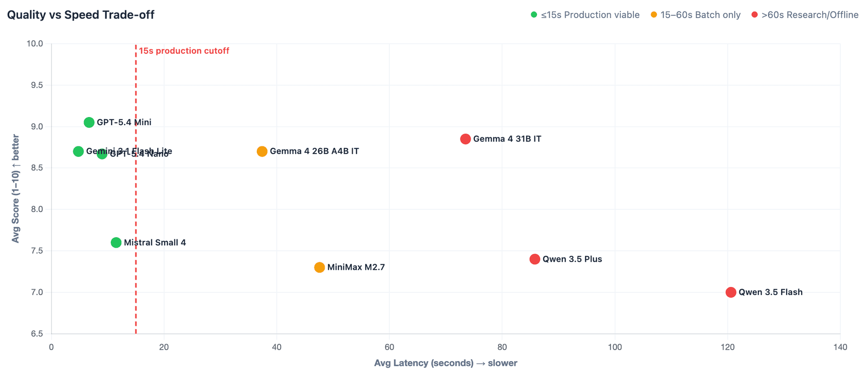The image size is (868, 371).
Task: Click the '≤15s Production viable' legend label
Action: coord(590,15)
